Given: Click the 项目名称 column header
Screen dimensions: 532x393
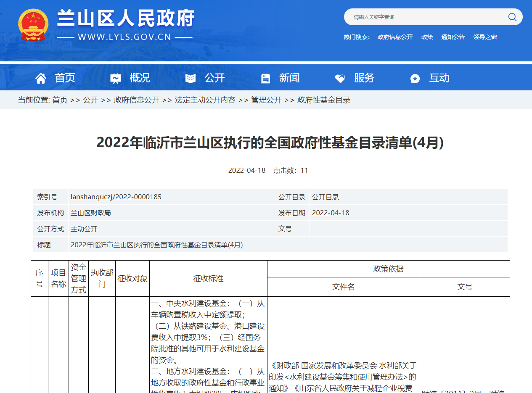Looking at the screenshot, I should (x=58, y=278).
